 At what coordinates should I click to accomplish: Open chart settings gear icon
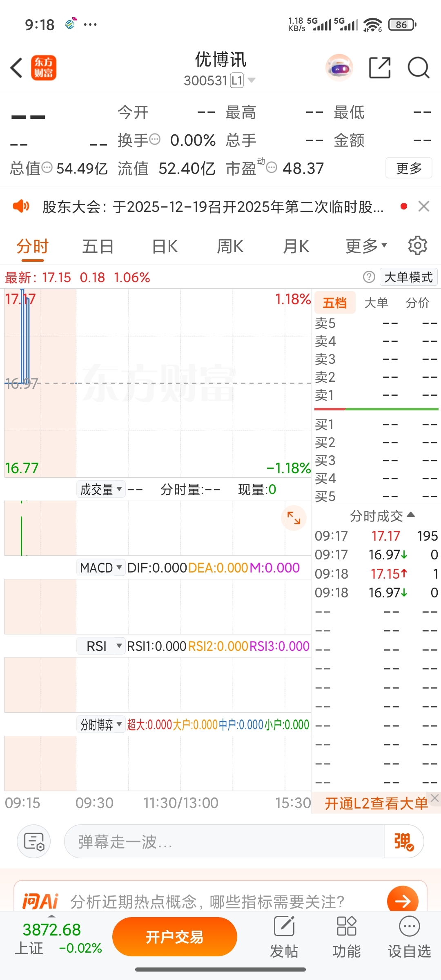pyautogui.click(x=417, y=246)
